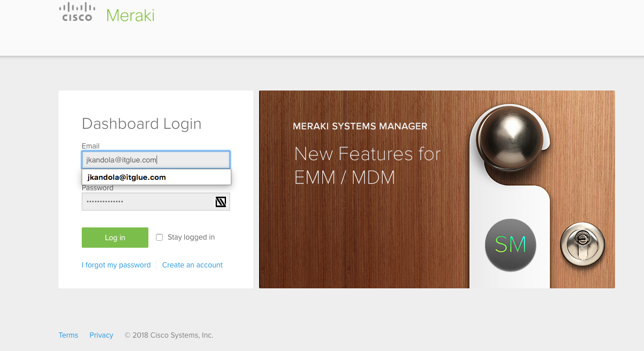Open the Terms page
Image resolution: width=644 pixels, height=351 pixels.
coord(68,335)
